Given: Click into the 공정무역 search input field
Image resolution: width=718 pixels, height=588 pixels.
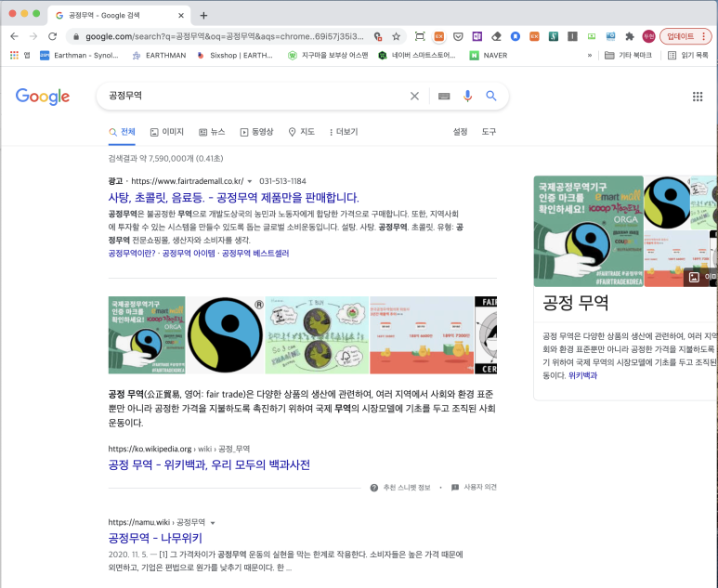Looking at the screenshot, I should click(x=256, y=96).
